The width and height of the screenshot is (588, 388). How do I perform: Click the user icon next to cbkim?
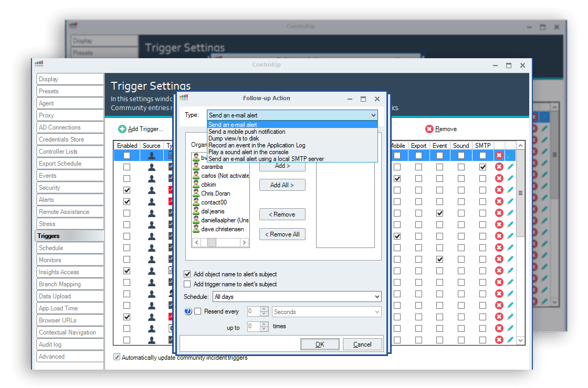point(196,184)
